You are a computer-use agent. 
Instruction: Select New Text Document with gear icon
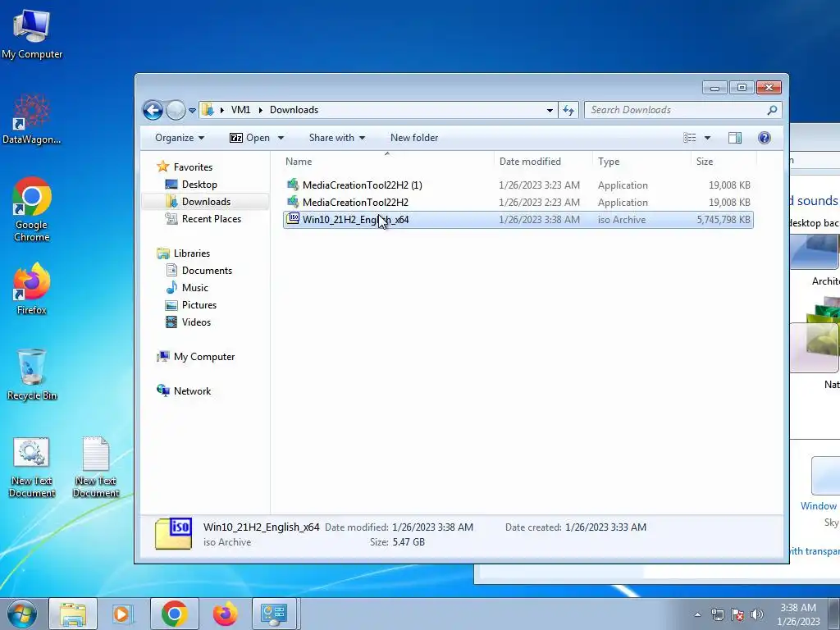coord(32,468)
